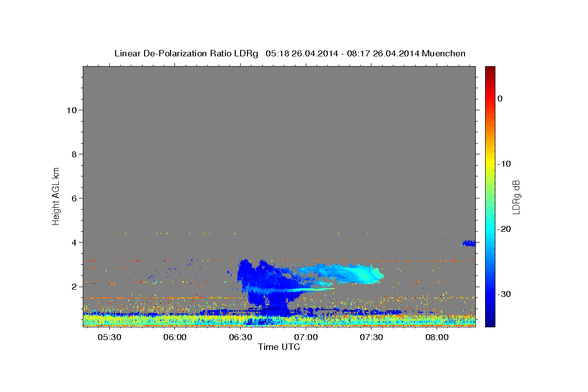588x392 pixels.
Task: Click the 06:30 time tick label
Action: (x=240, y=338)
